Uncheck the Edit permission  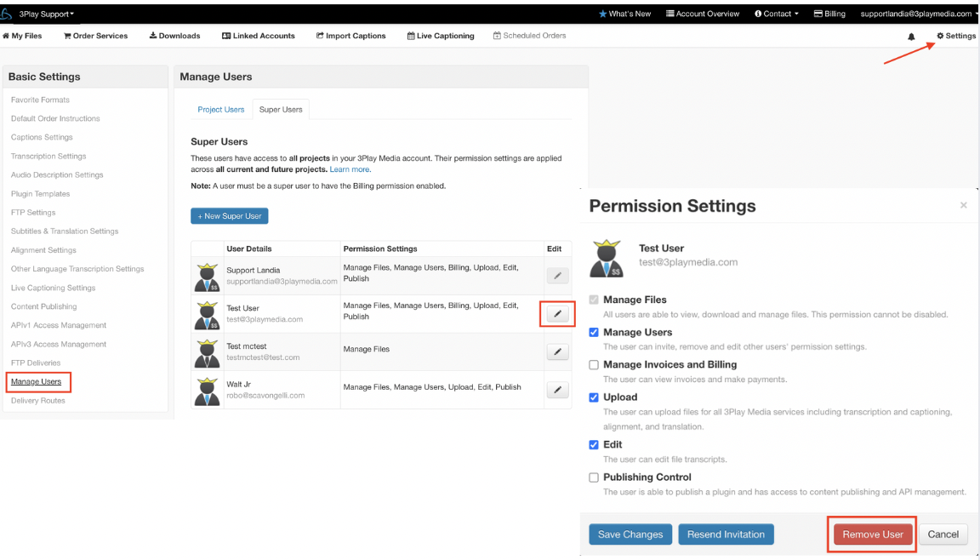click(x=594, y=445)
